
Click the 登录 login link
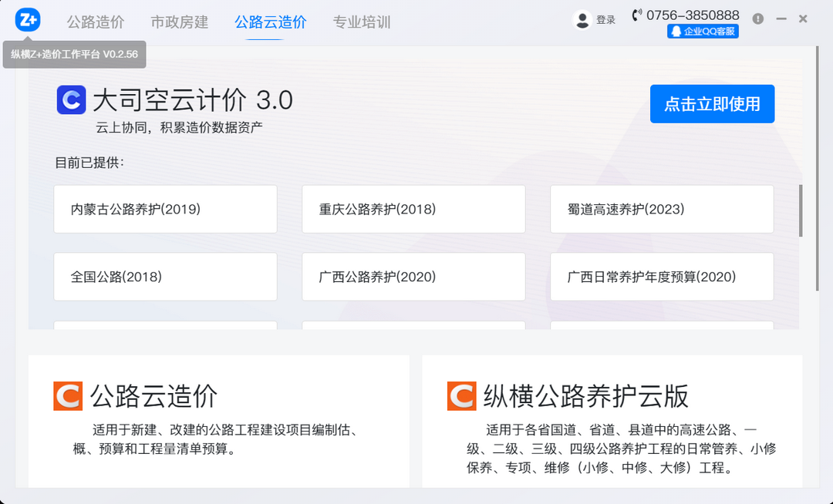[606, 19]
